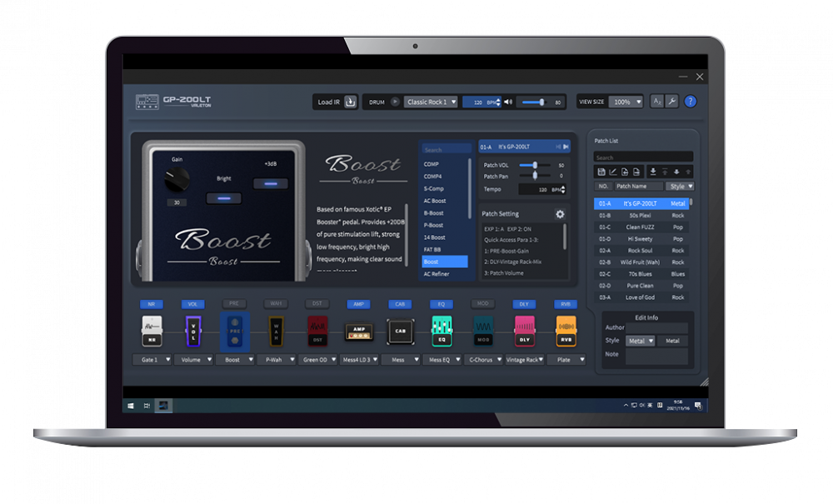The image size is (833, 504).
Task: Toggle the WAH module on/off
Action: click(276, 304)
